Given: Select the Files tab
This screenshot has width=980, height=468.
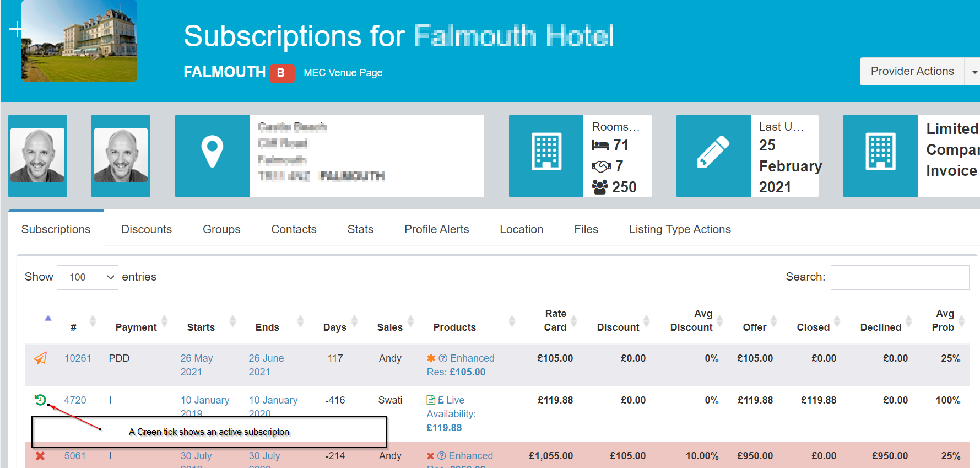Looking at the screenshot, I should point(586,229).
